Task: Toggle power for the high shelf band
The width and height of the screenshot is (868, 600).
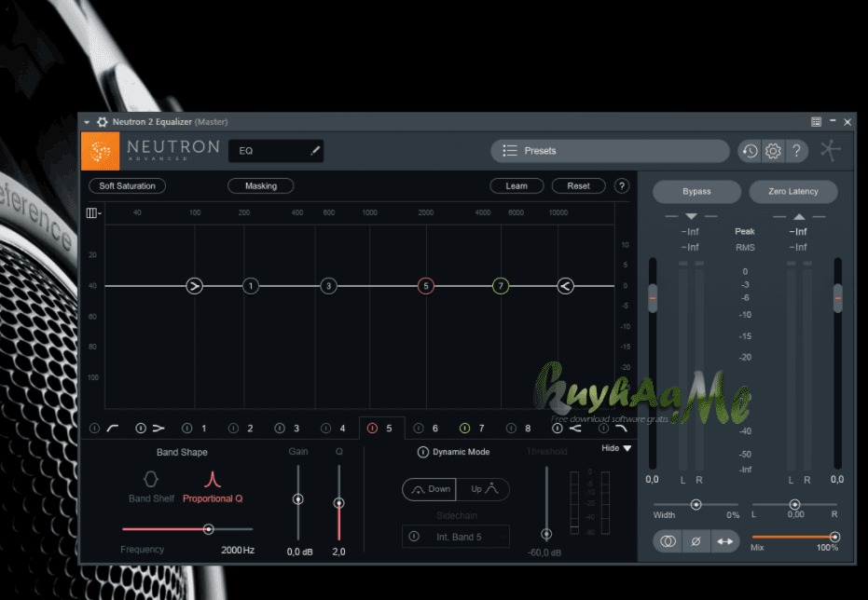Action: [x=557, y=428]
